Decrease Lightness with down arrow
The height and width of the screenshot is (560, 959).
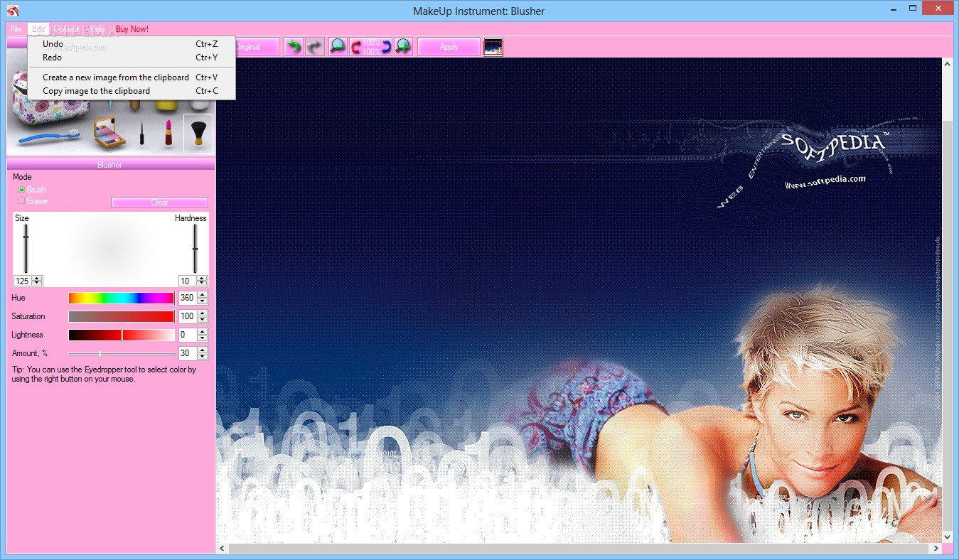tap(203, 338)
